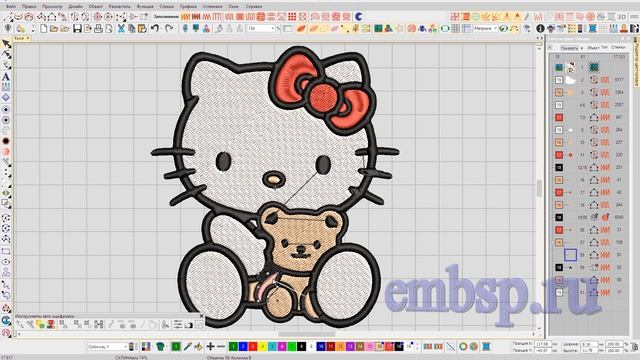This screenshot has height=360, width=640.
Task: Pick blue palette color 2
Action: 243,347
